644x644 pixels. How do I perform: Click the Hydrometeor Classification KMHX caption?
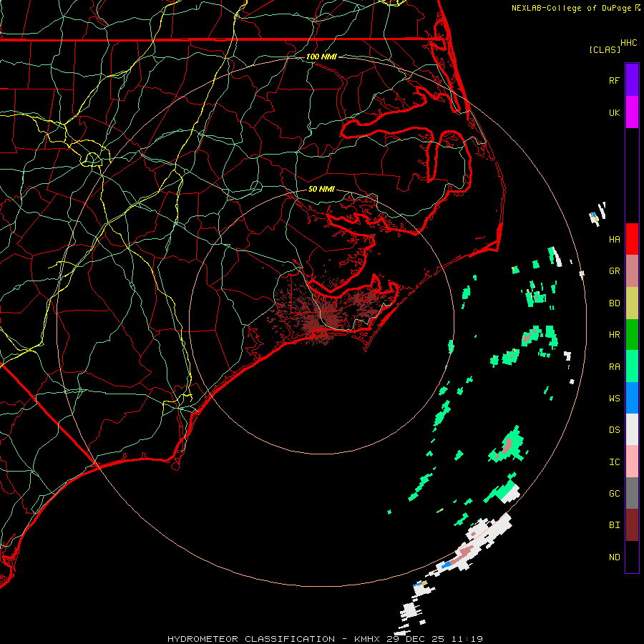(325, 639)
